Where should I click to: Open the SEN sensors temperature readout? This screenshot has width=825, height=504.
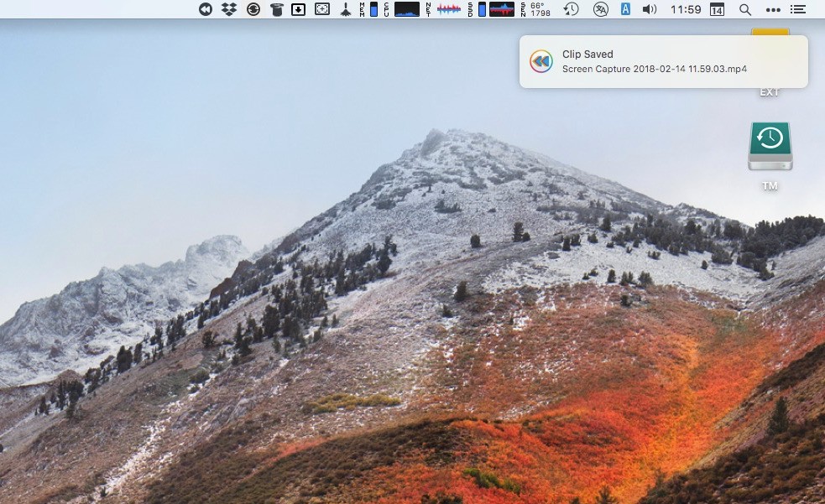[535, 9]
